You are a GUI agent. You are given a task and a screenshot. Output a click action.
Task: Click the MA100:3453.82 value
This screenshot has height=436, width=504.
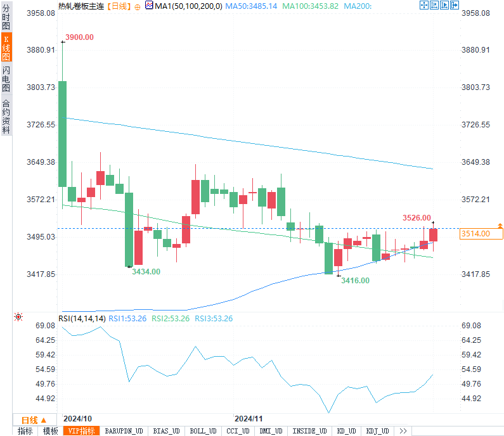[x=310, y=6]
